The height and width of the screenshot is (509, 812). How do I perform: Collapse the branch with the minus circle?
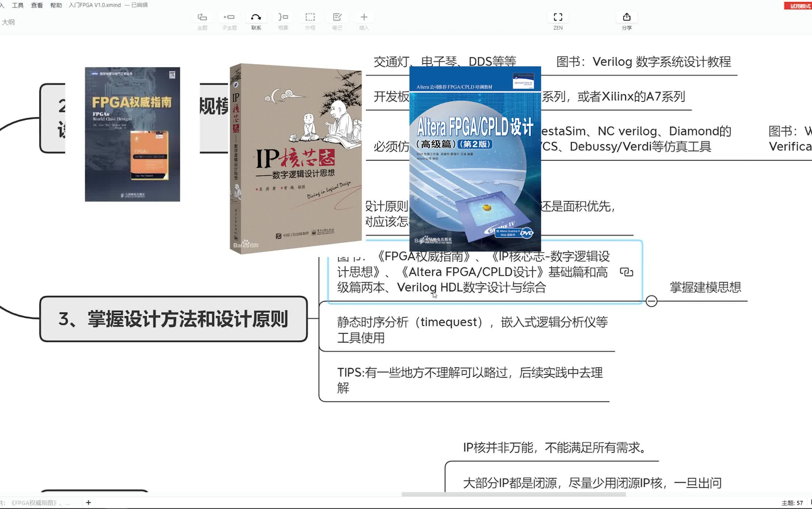[x=651, y=301]
